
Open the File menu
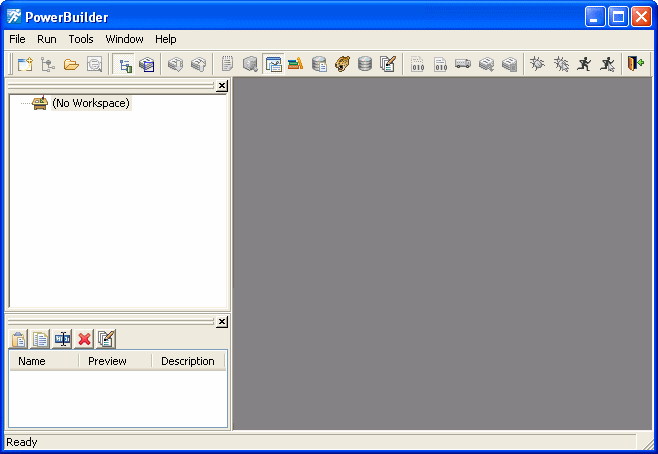(x=17, y=39)
